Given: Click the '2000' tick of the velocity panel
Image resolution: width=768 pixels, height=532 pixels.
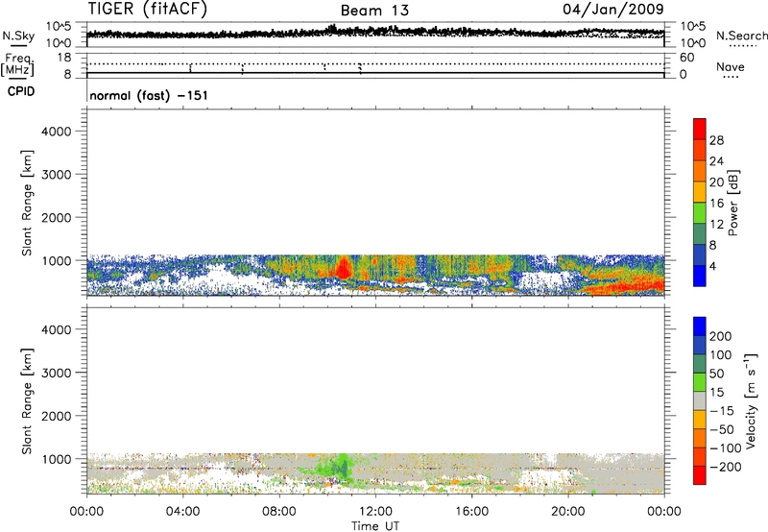Looking at the screenshot, I should [x=56, y=416].
